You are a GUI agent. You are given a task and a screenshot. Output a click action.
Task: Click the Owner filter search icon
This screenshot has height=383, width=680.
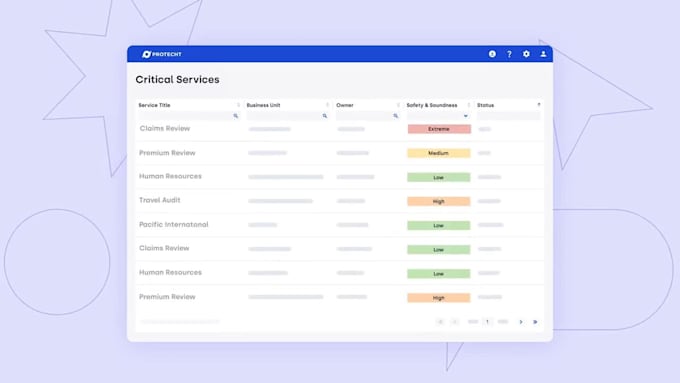pos(396,116)
